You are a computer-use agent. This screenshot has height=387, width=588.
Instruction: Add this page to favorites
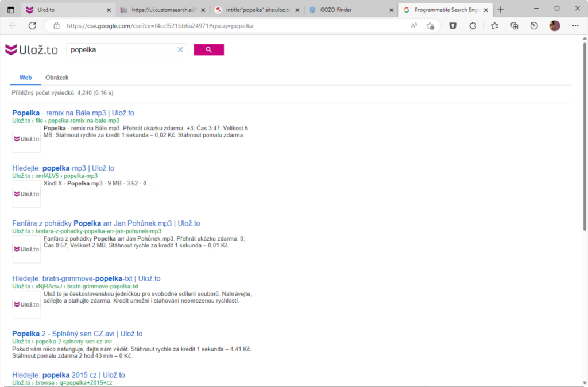[430, 25]
